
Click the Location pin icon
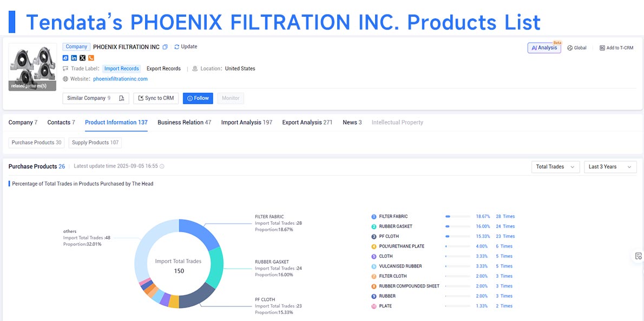coord(195,69)
